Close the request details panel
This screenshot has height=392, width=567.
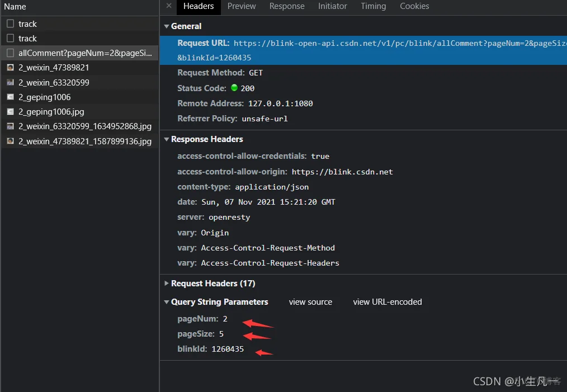coord(169,6)
